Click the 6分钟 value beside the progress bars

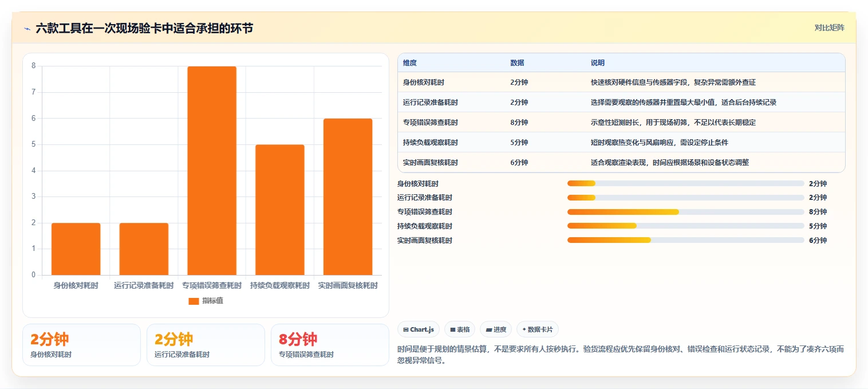point(818,240)
